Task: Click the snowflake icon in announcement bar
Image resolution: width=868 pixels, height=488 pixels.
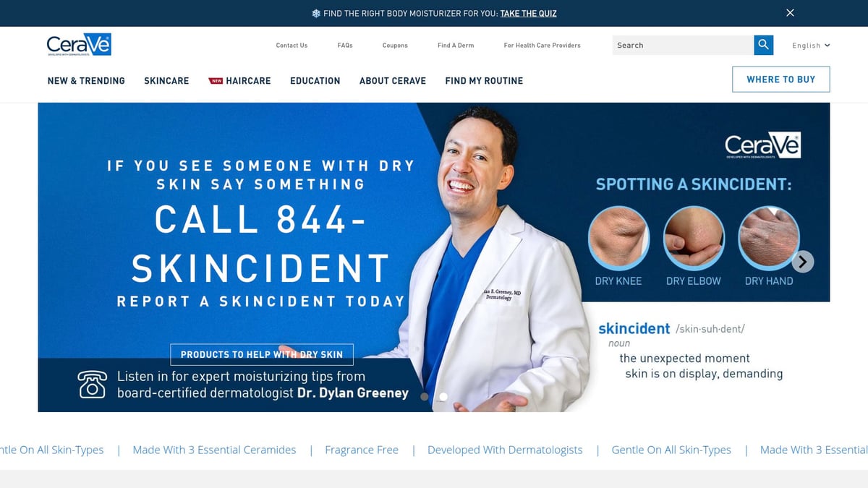Action: [316, 13]
